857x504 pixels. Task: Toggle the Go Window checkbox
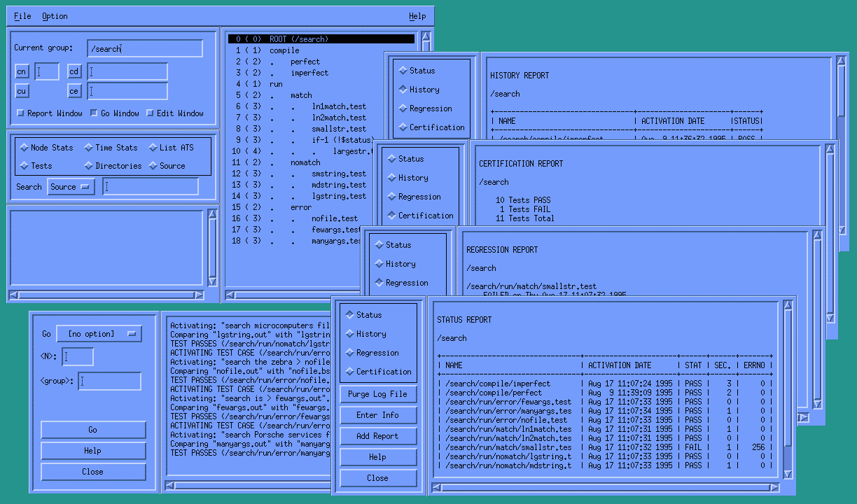[x=94, y=113]
